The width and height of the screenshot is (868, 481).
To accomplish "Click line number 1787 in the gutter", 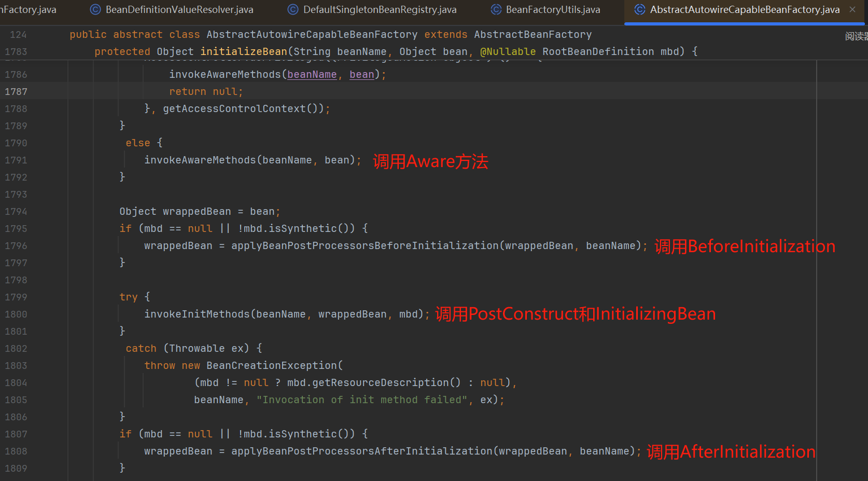I will point(16,92).
